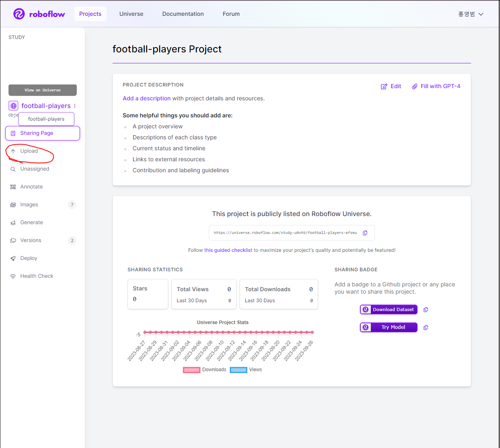The image size is (500, 448).
Task: Open the three-dot menu next to football-players
Action: [75, 106]
